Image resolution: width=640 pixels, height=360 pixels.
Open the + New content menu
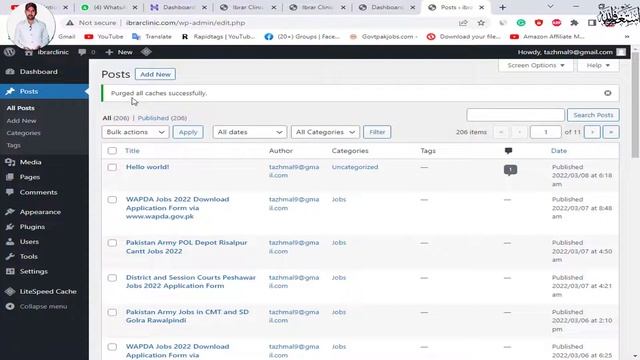(119, 52)
